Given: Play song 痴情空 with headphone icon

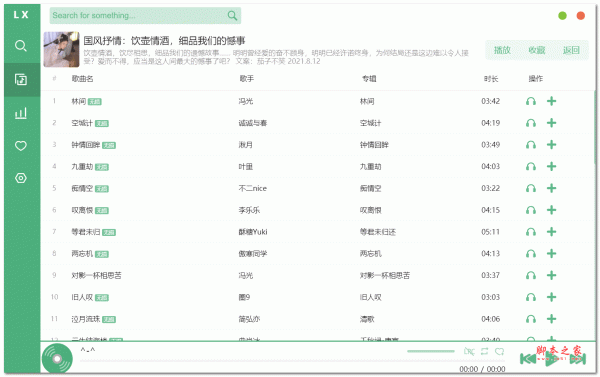Looking at the screenshot, I should [531, 189].
